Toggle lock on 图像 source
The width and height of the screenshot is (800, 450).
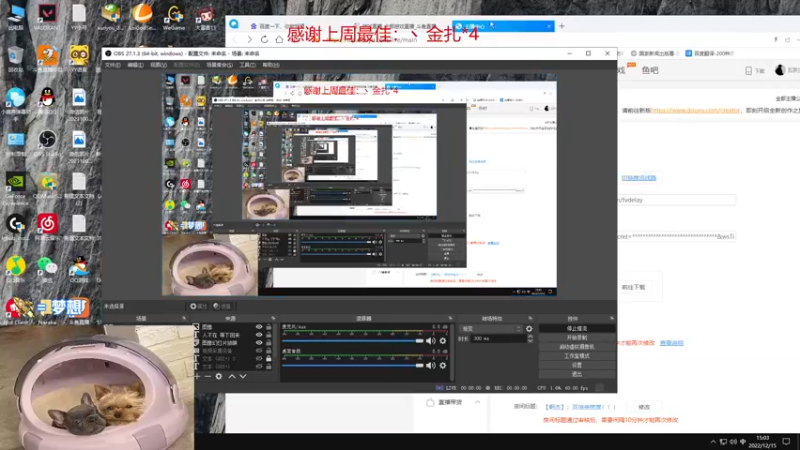269,327
